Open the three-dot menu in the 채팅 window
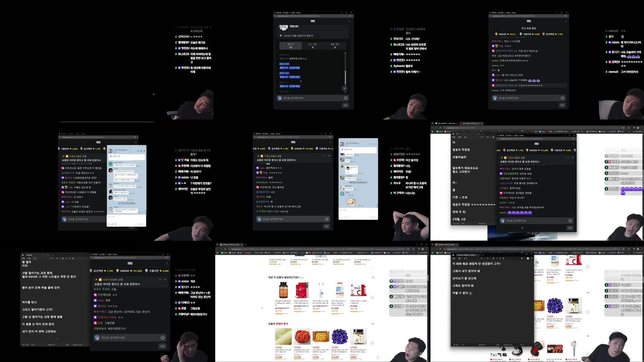Viewport: 644px width, 362px height. point(349,21)
